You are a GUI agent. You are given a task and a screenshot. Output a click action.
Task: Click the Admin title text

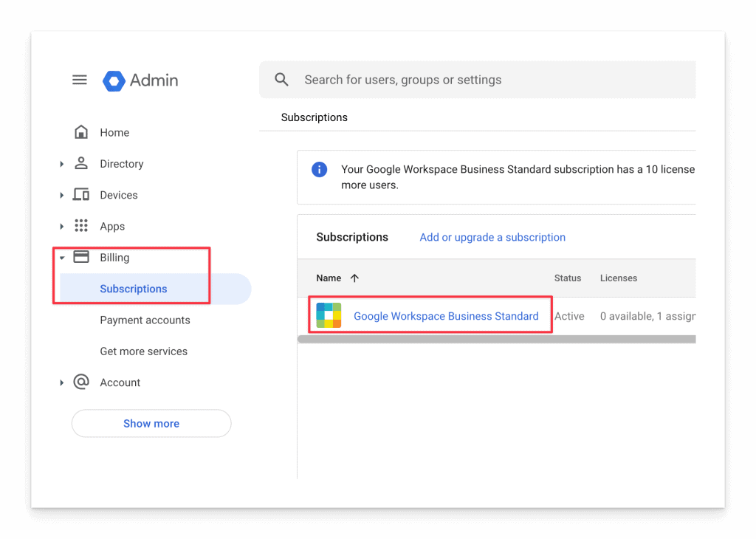(x=154, y=80)
